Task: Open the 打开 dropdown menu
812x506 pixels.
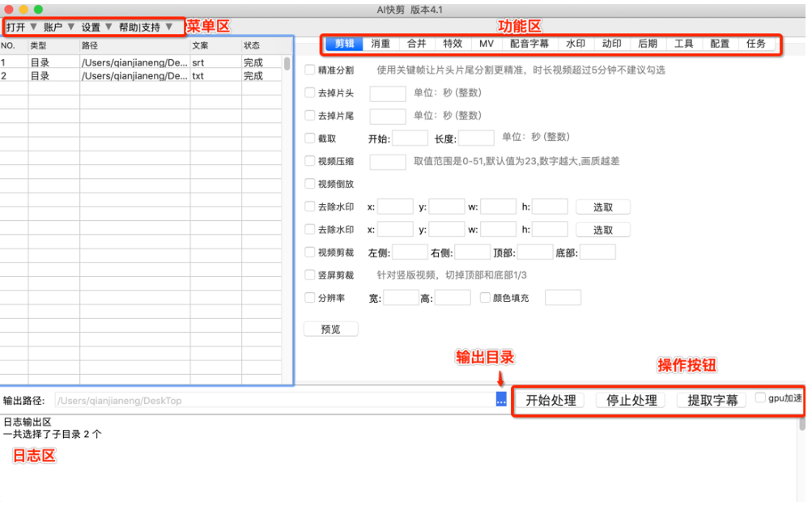Action: 21,27
